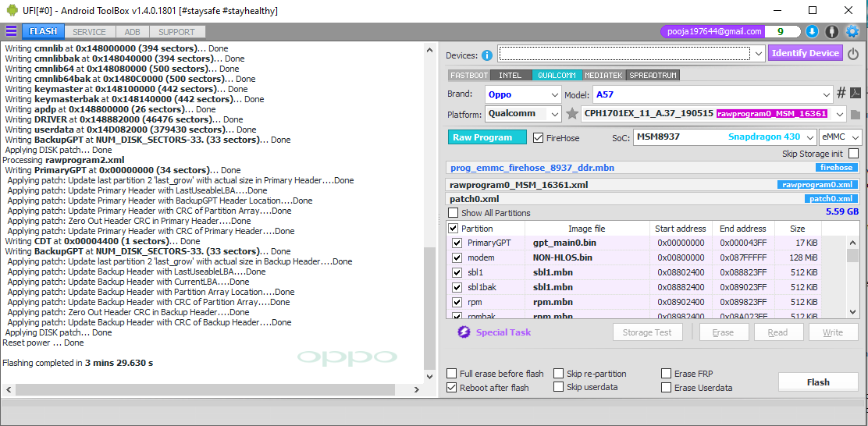
Task: Uncheck the sbl1bak partition checkbox
Action: (x=457, y=287)
